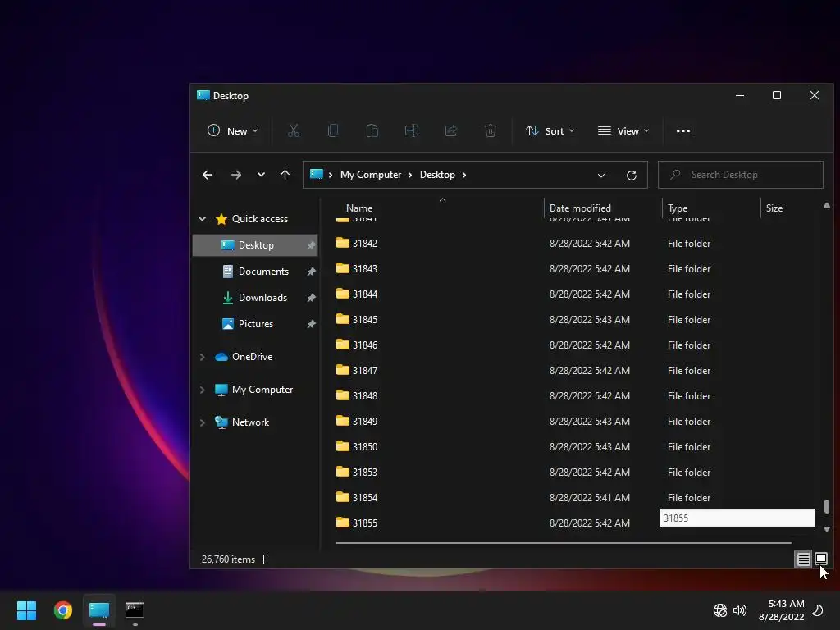The height and width of the screenshot is (630, 840).
Task: Click the horizontal scrollbar in file list
Action: (x=563, y=543)
